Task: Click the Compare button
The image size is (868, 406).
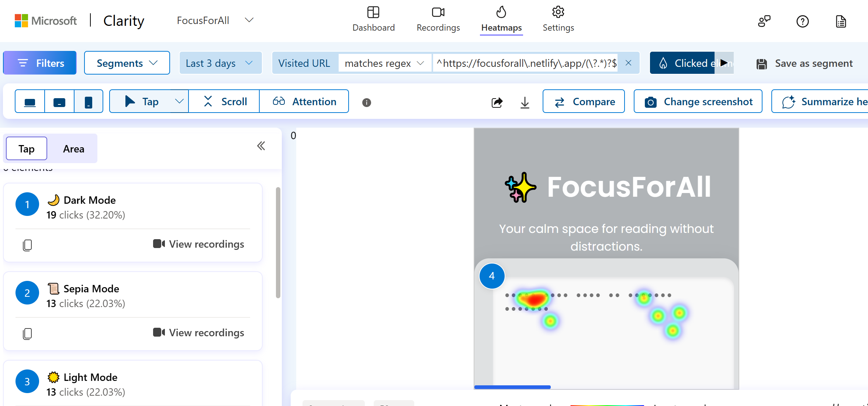Action: (584, 101)
